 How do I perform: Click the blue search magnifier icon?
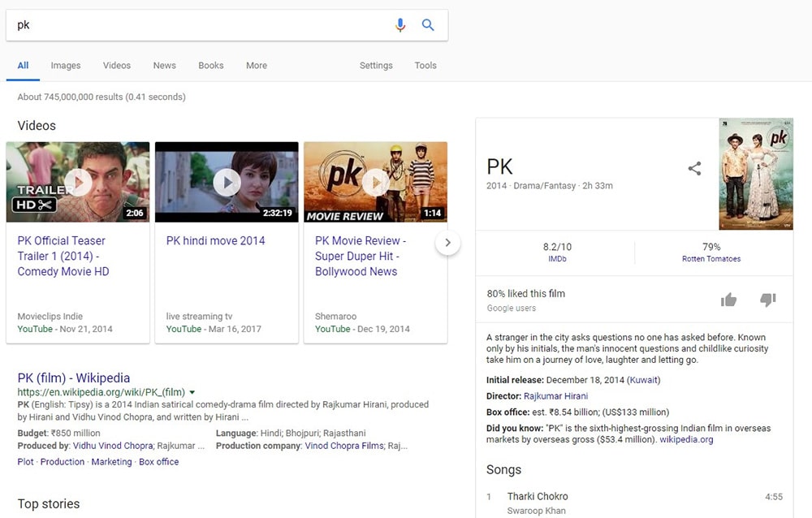coord(428,25)
